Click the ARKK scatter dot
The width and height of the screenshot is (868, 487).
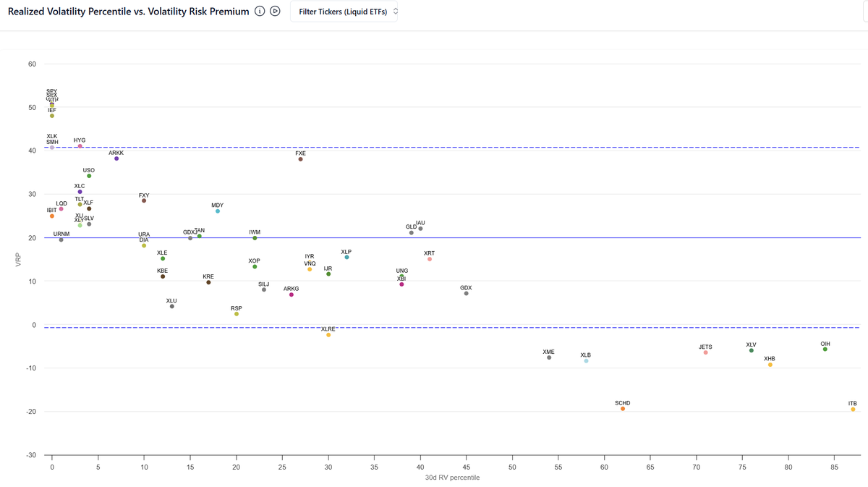(x=116, y=158)
